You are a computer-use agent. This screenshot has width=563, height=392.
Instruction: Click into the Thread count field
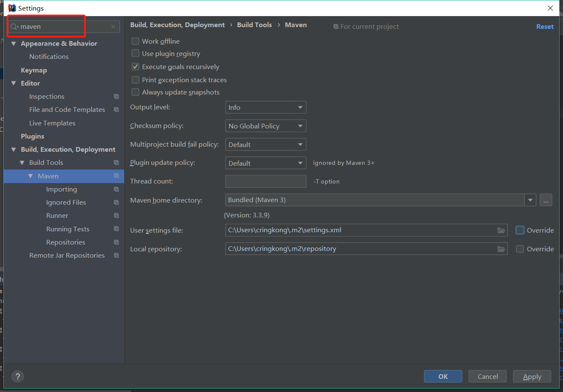(x=266, y=181)
